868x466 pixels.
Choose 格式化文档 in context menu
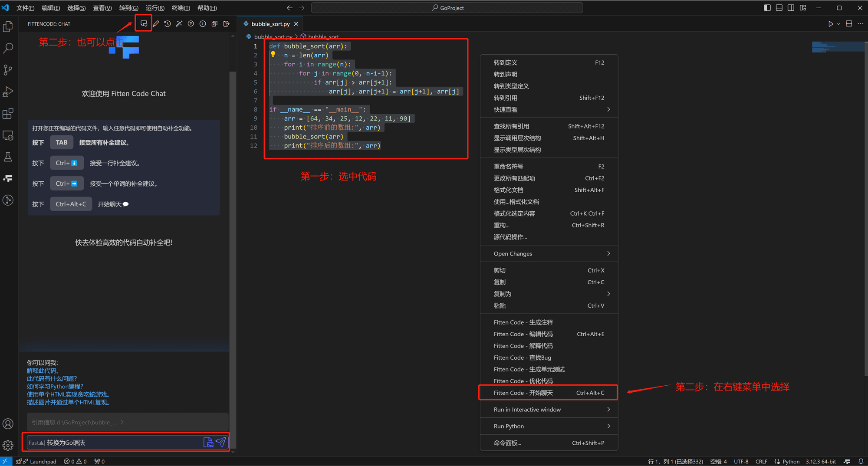click(549, 190)
